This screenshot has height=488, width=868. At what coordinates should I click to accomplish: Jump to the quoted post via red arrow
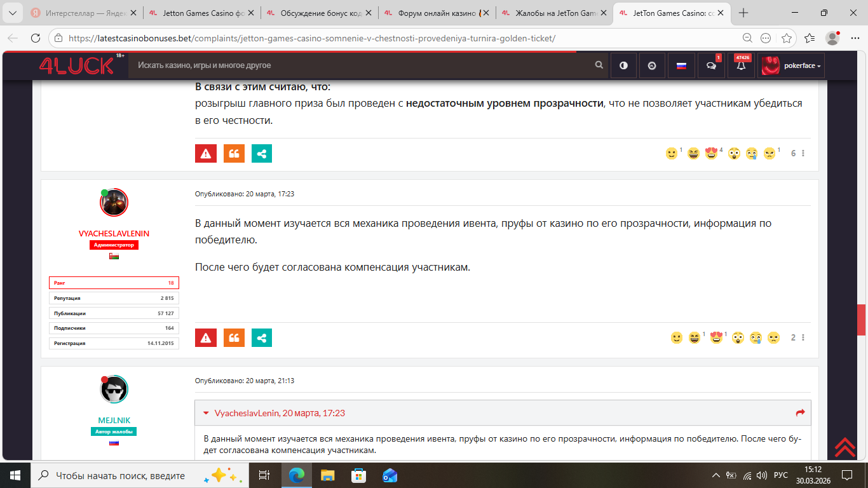pos(800,413)
